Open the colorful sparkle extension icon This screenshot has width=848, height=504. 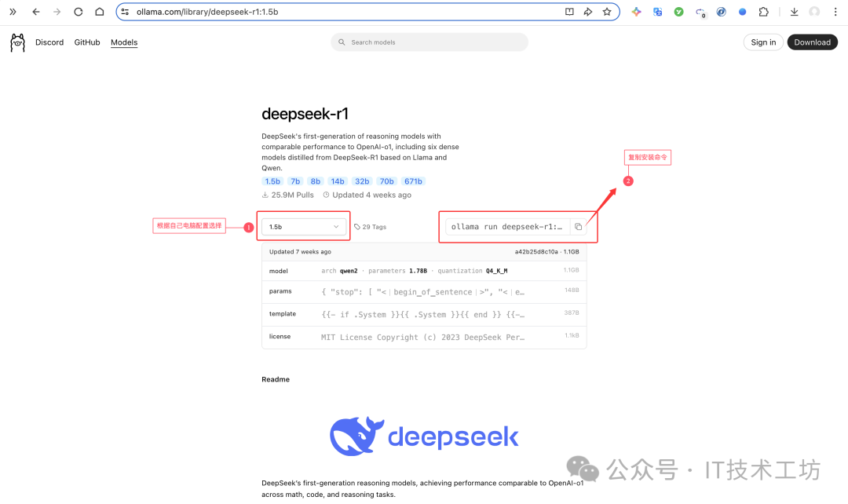click(637, 12)
